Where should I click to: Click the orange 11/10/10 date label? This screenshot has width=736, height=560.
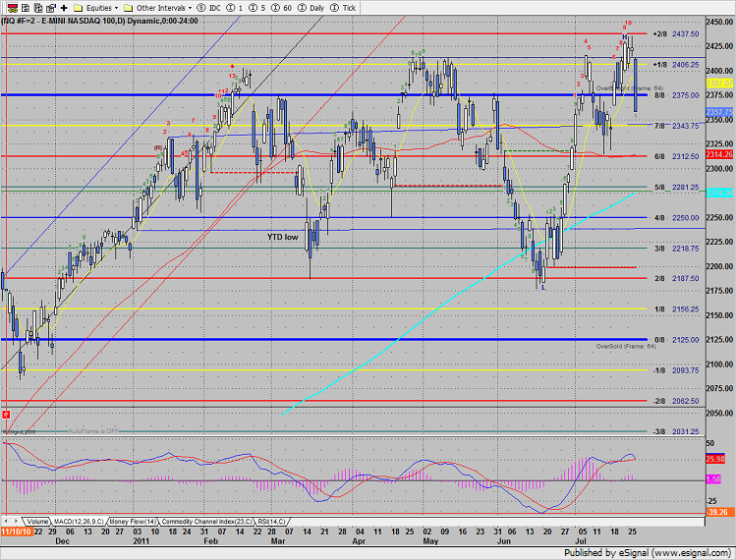point(17,532)
